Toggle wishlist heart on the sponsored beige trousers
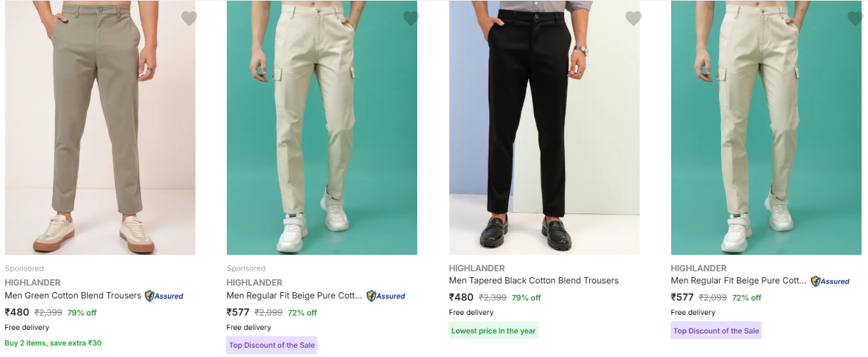The width and height of the screenshot is (868, 357). [x=411, y=19]
